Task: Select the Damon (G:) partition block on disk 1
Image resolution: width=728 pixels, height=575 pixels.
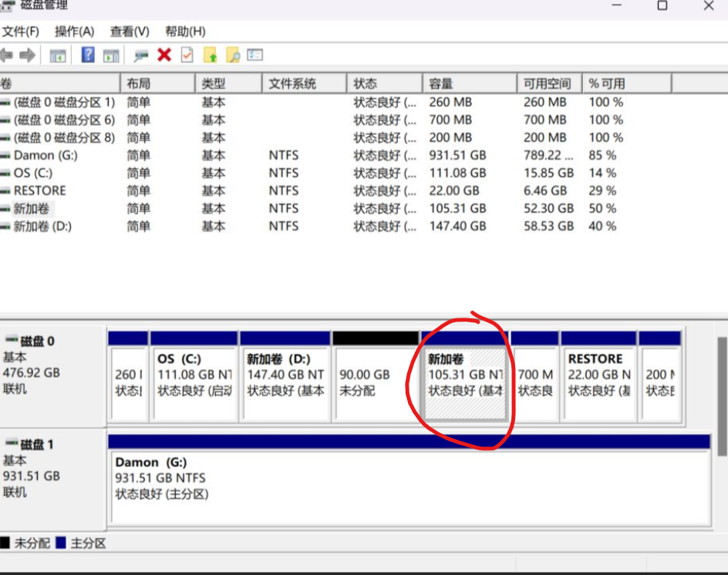Action: pyautogui.click(x=409, y=480)
